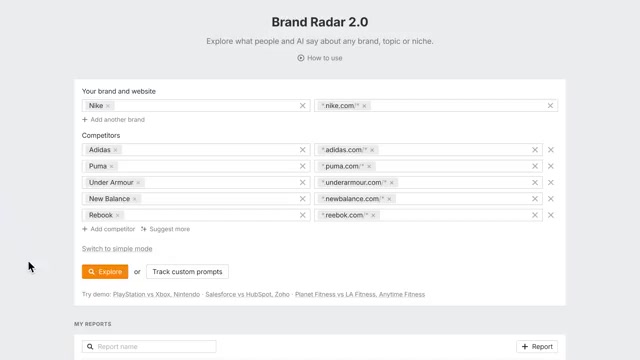This screenshot has width=640, height=360.
Task: Try the PlayStation vs Xbox, Nintendo demo
Action: (x=156, y=294)
